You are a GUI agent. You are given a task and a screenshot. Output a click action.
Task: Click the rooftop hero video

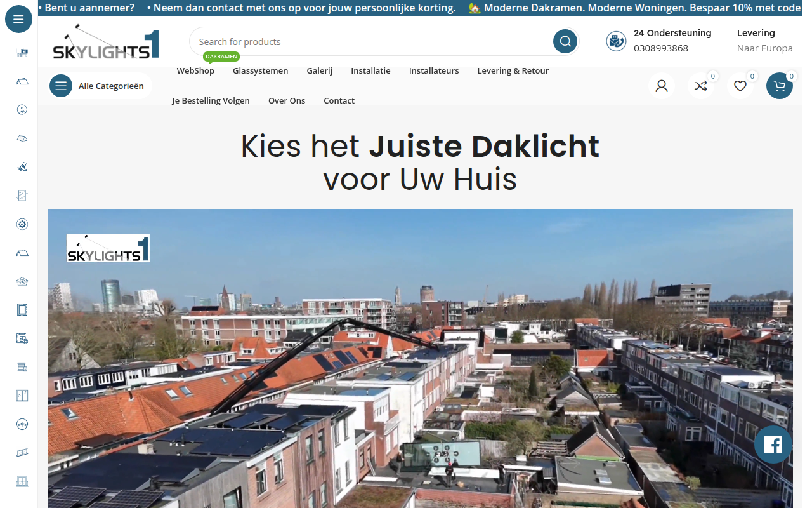420,358
